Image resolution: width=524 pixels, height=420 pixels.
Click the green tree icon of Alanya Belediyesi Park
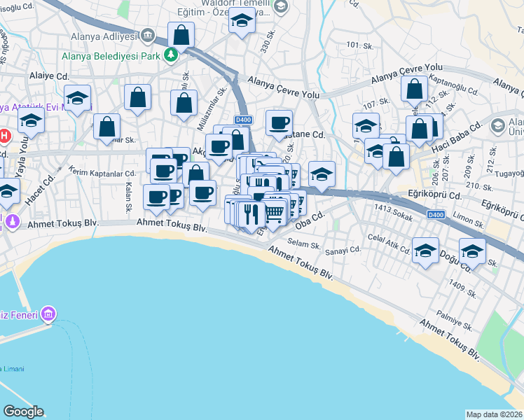(x=171, y=55)
